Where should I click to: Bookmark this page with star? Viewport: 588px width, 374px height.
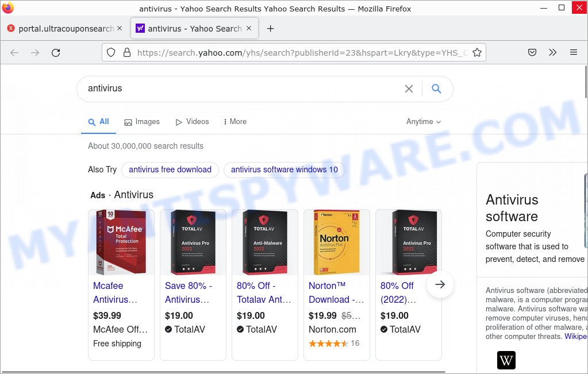(477, 52)
